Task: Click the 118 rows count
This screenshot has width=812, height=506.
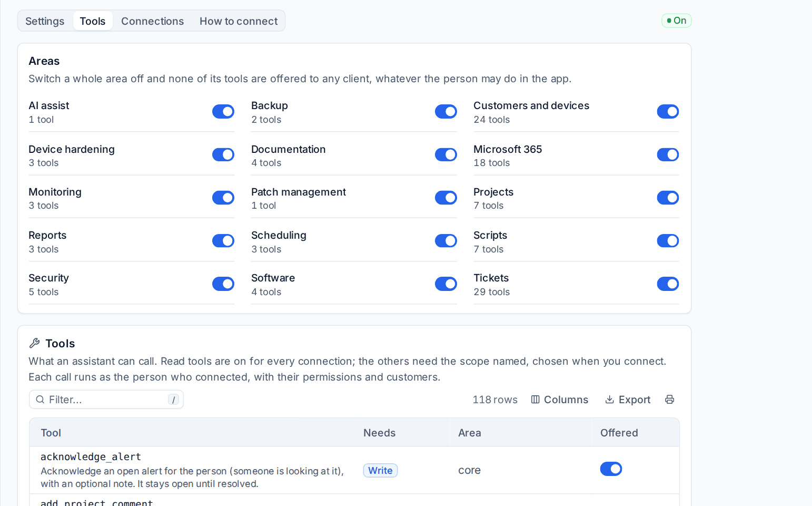Action: [x=495, y=400]
